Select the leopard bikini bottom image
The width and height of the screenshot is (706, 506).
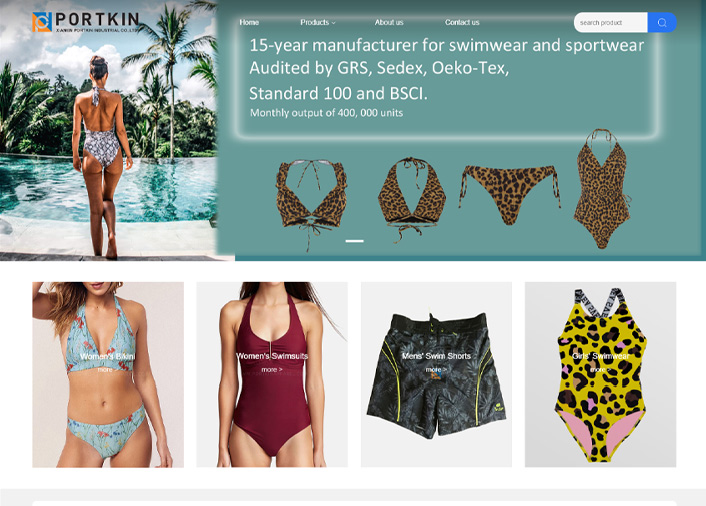[x=509, y=194]
